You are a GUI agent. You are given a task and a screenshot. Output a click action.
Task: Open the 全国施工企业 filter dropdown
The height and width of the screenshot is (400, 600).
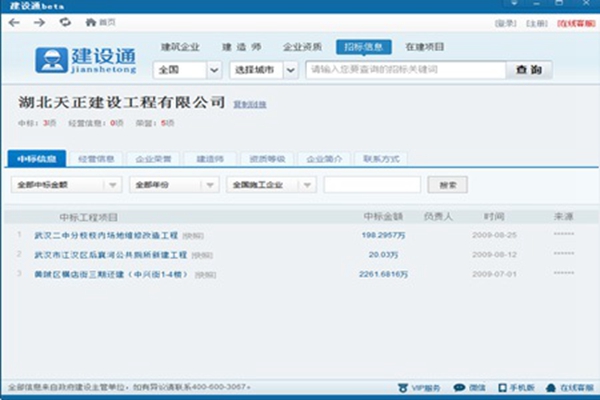coord(271,185)
